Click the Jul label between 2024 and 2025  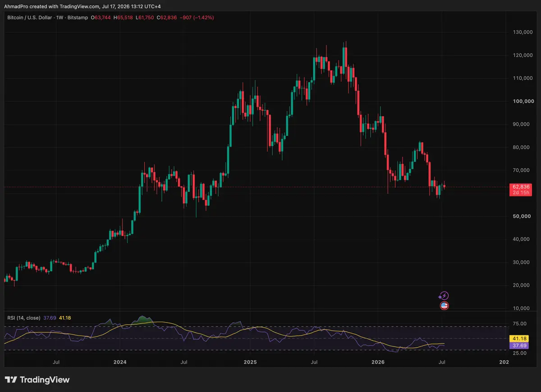click(184, 362)
